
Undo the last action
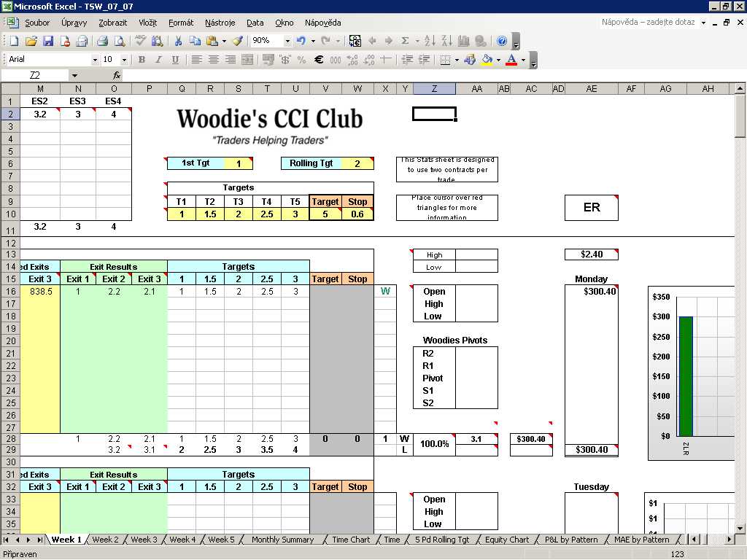click(x=301, y=41)
